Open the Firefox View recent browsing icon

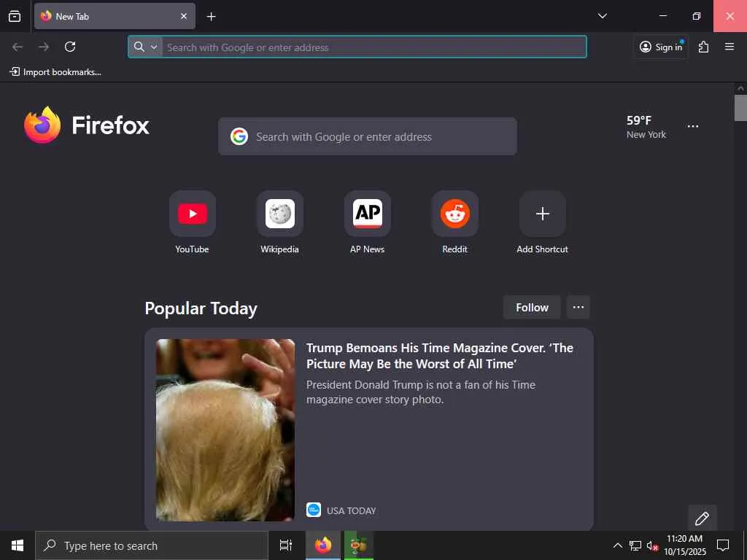click(15, 16)
